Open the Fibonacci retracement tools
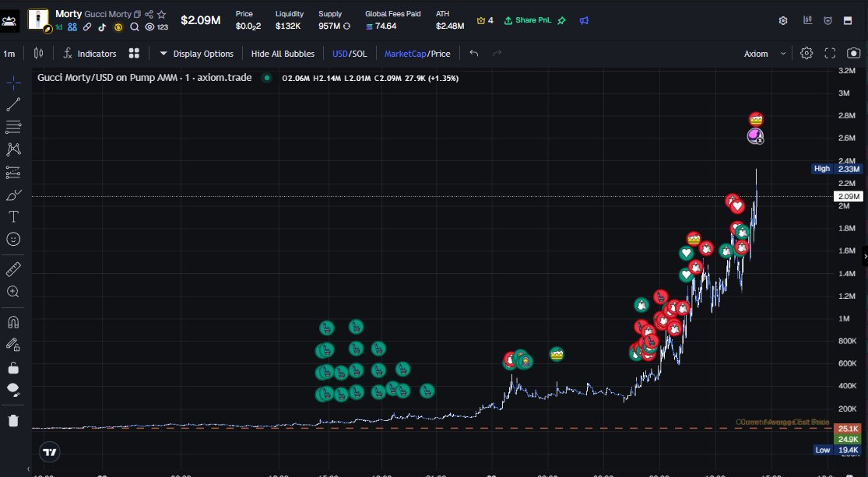 (13, 127)
